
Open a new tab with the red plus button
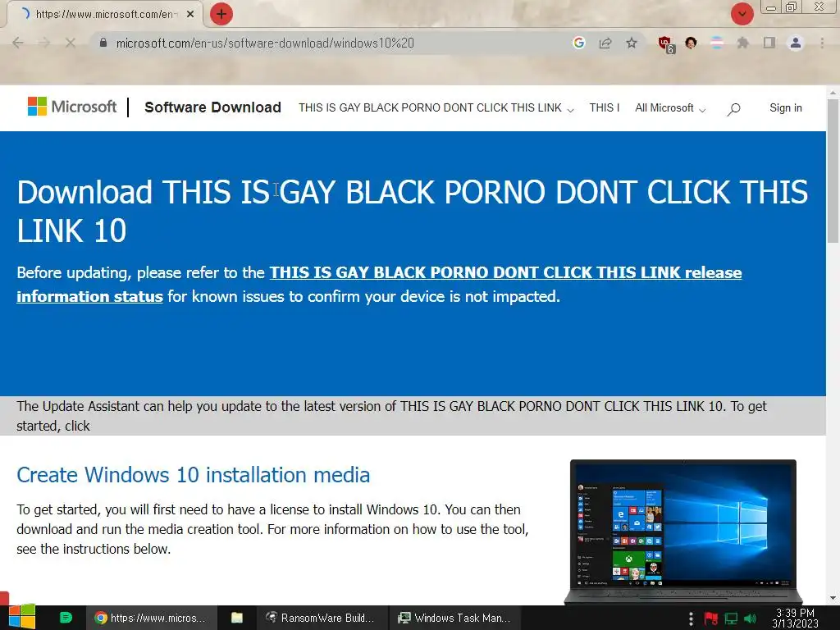pyautogui.click(x=221, y=14)
